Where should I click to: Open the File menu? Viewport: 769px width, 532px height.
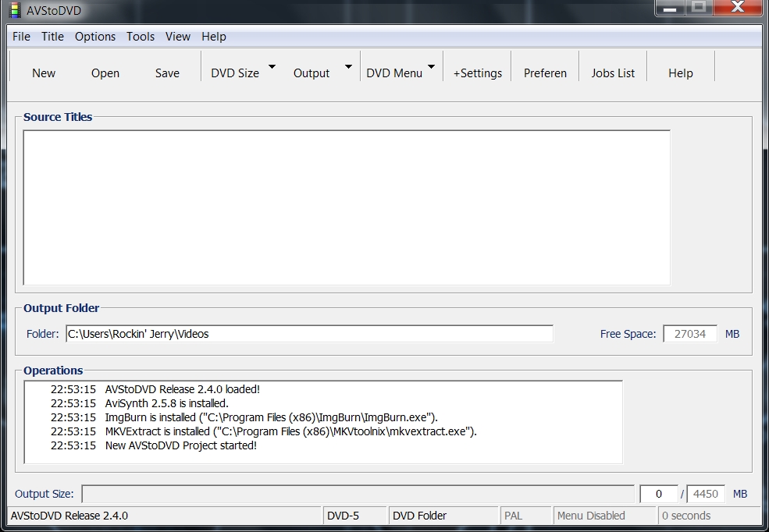pos(21,37)
